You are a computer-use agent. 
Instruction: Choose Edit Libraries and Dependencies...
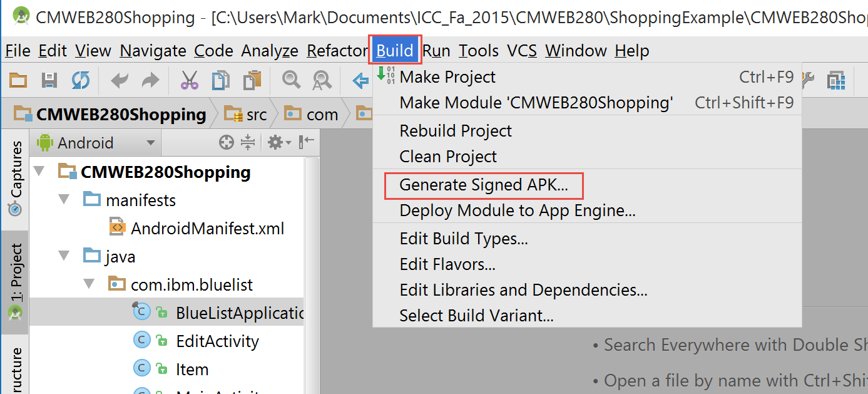(587, 290)
